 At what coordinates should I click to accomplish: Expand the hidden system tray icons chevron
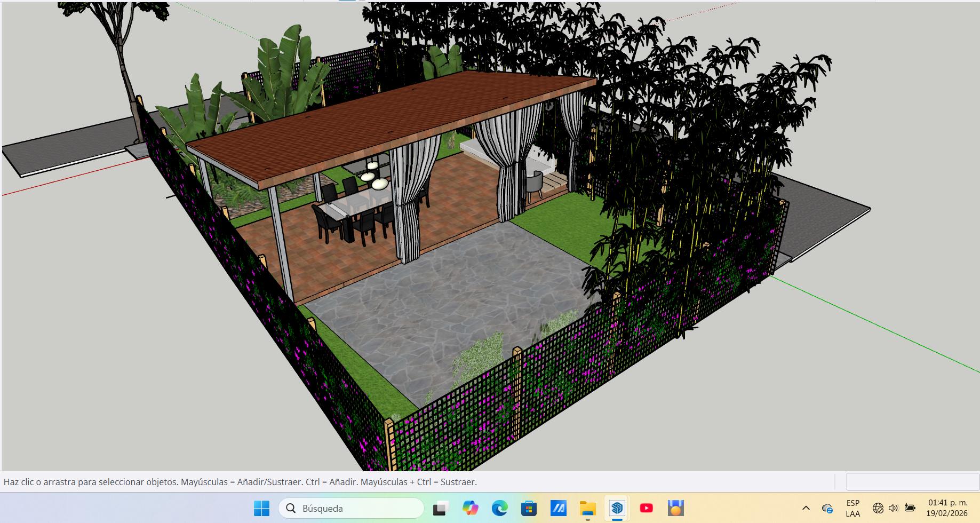(806, 508)
